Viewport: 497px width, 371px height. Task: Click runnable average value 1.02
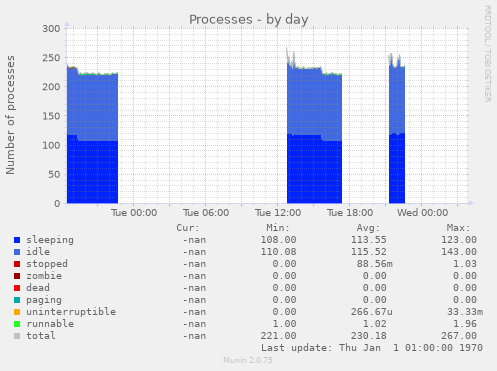coord(375,324)
